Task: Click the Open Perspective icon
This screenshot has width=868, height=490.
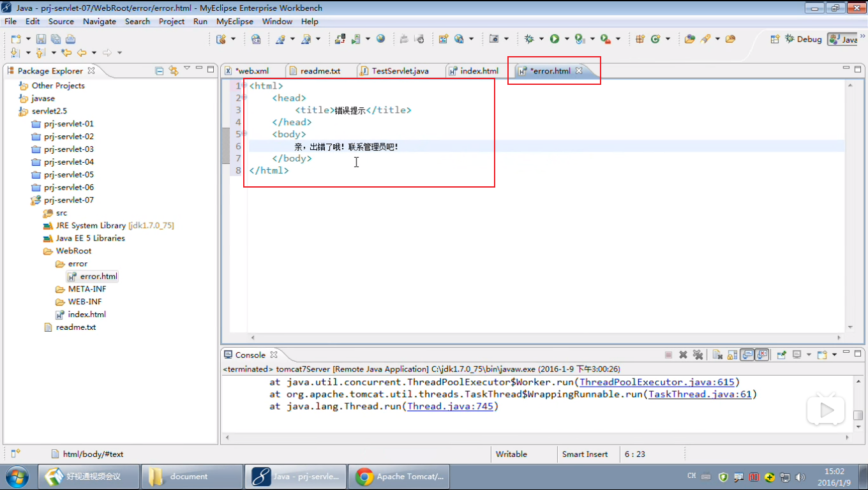Action: (775, 39)
